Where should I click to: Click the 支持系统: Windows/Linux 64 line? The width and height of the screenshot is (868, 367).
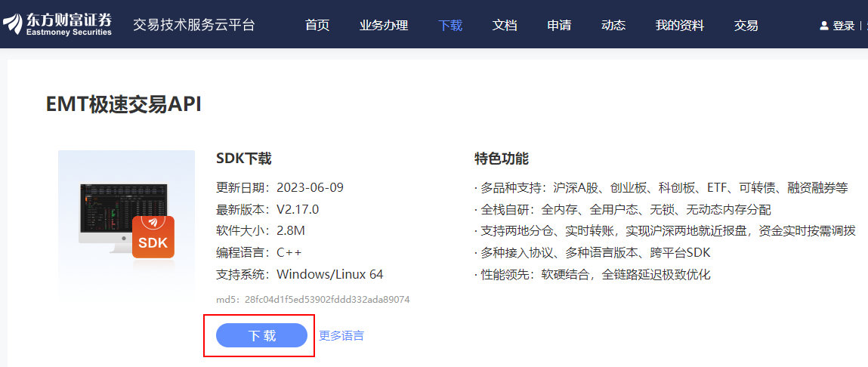coord(299,275)
